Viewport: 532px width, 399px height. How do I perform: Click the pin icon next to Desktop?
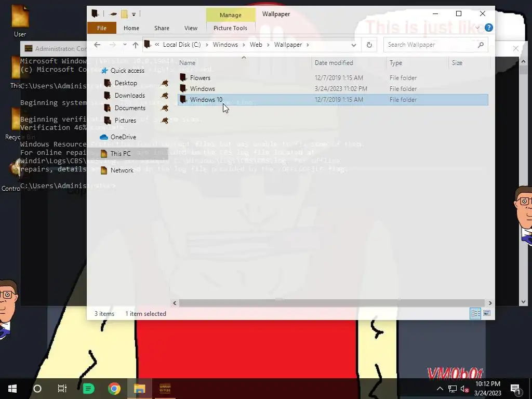tap(165, 83)
